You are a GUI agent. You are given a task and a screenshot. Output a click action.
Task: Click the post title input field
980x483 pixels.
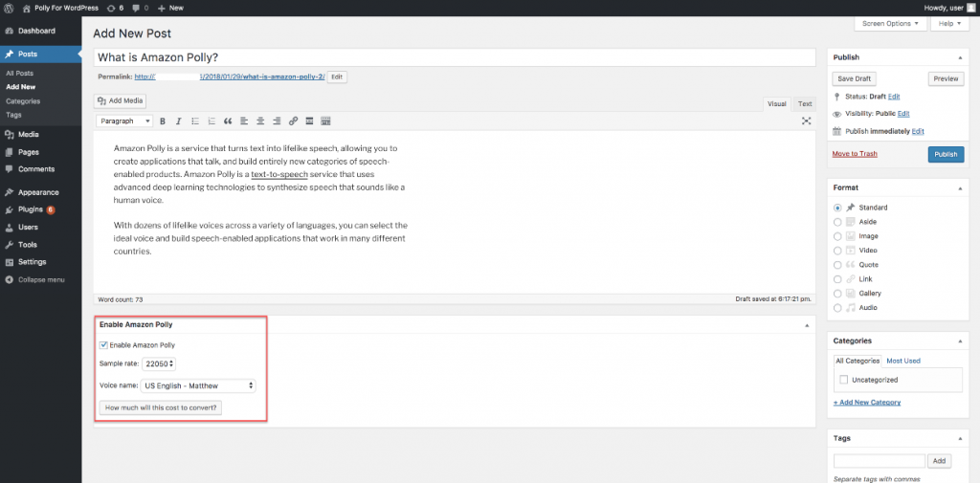coord(454,57)
